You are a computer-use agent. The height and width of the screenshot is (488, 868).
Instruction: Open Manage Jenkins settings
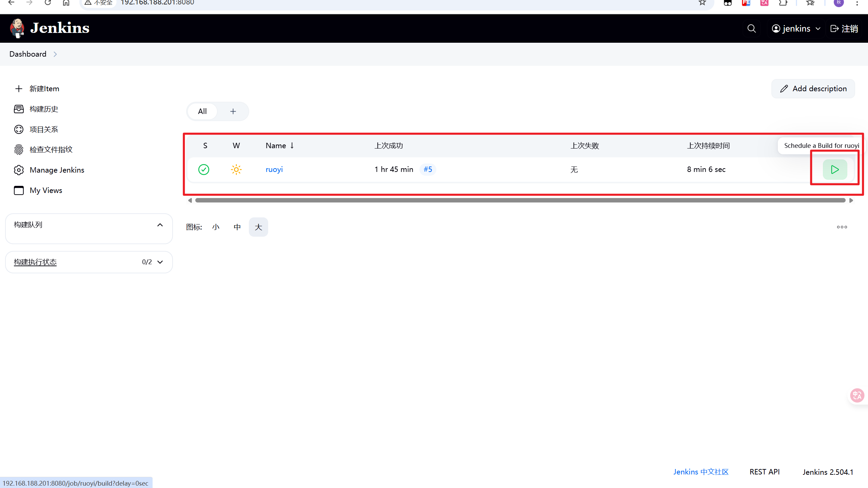57,170
